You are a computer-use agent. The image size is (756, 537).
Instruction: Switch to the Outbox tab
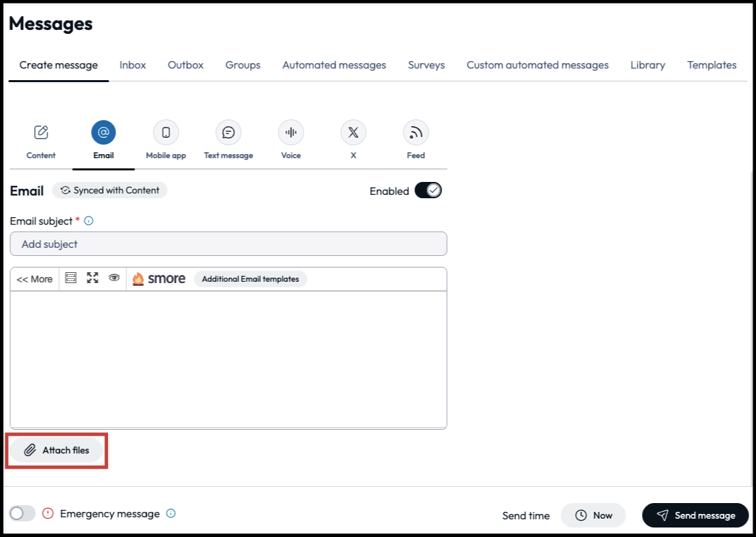[185, 64]
